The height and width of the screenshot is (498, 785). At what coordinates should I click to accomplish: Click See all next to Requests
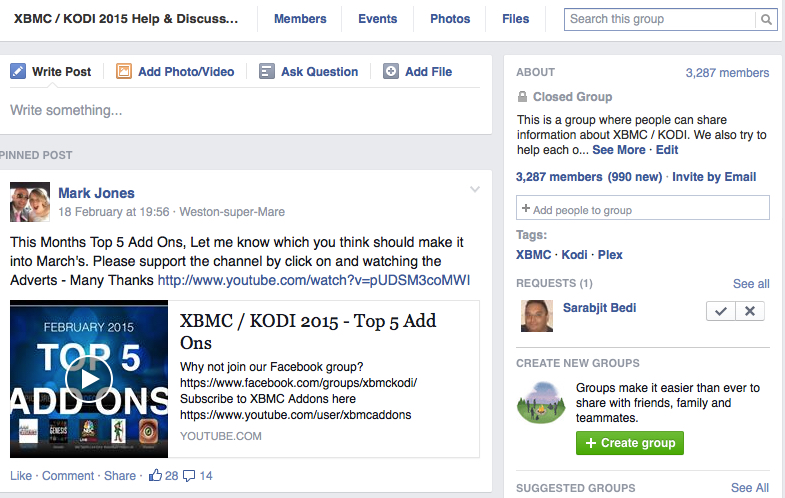tap(751, 284)
